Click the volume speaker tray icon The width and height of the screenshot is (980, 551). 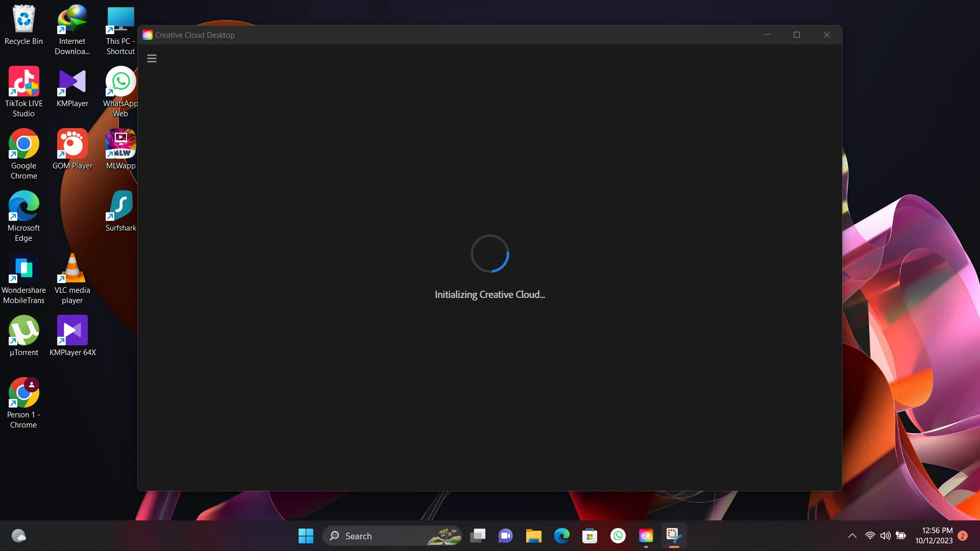[885, 536]
